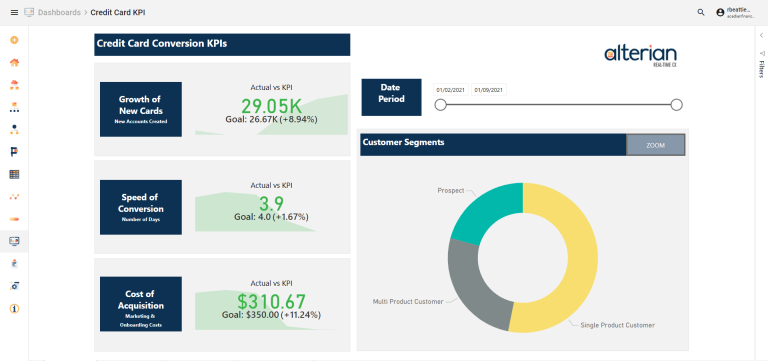
Task: Open the gear settings sidebar icon
Action: point(14,286)
